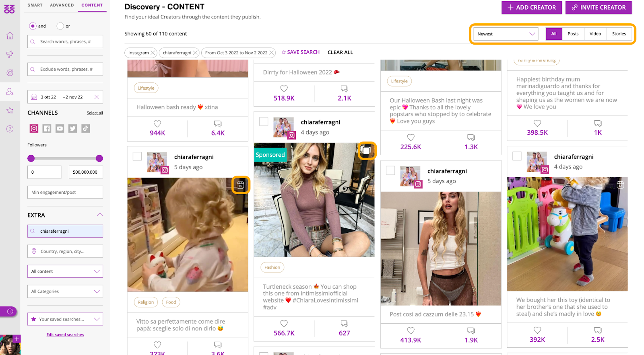The image size is (644, 355).
Task: Click CLEAR ALL filters
Action: pos(340,52)
